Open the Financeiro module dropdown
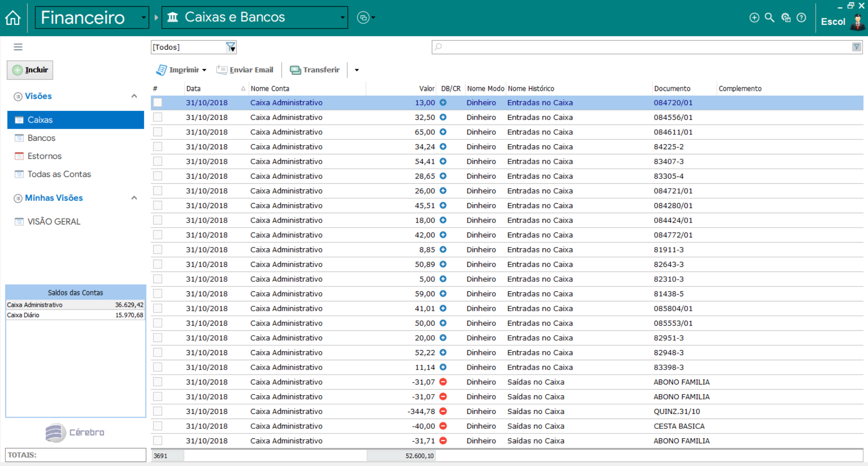The image size is (868, 466). 143,18
